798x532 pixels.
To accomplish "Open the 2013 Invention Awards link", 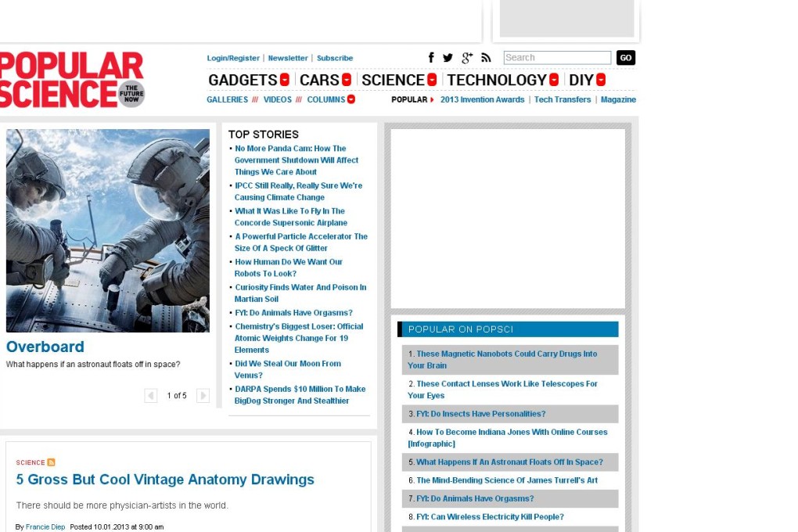I will [x=481, y=99].
